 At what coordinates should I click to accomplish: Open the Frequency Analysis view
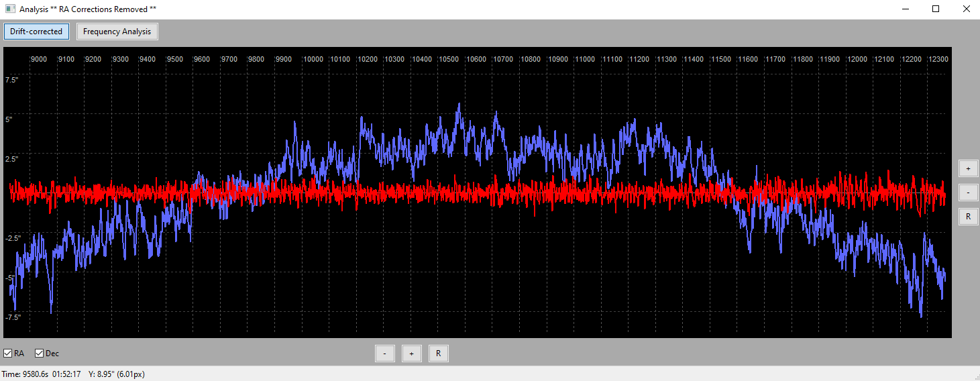click(117, 32)
